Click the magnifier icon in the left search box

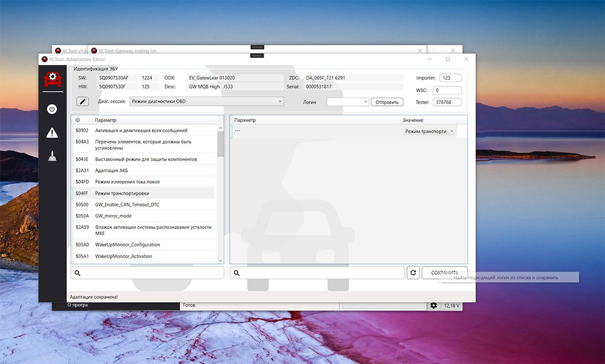77,273
